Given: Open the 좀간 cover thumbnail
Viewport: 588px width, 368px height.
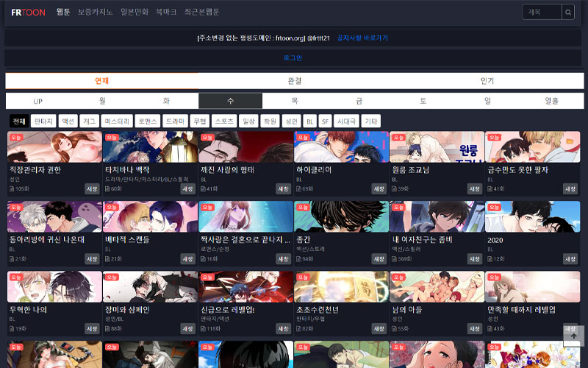Looking at the screenshot, I should pos(341,216).
